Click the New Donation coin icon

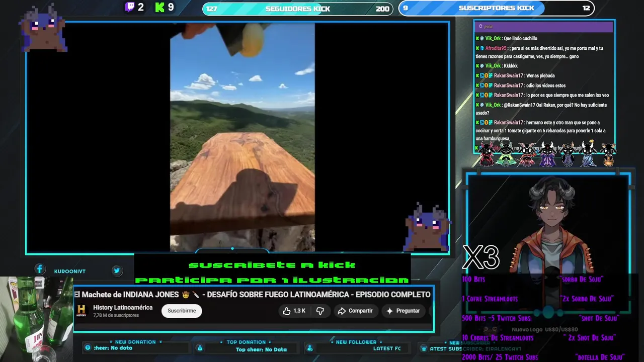(x=88, y=348)
